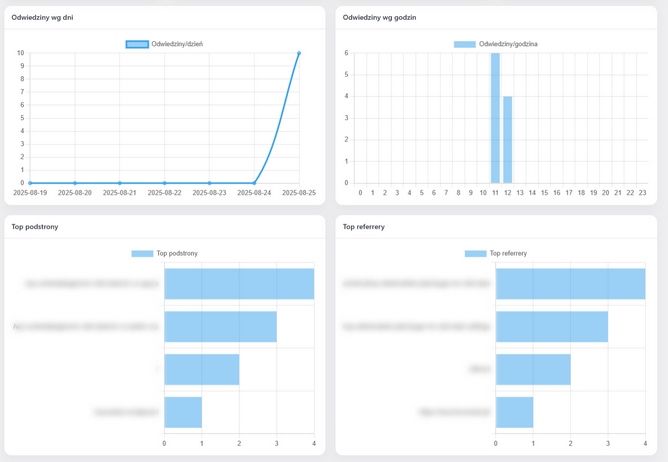The width and height of the screenshot is (668, 462).
Task: Click hour label 23 on hourly chart axis
Action: point(642,193)
